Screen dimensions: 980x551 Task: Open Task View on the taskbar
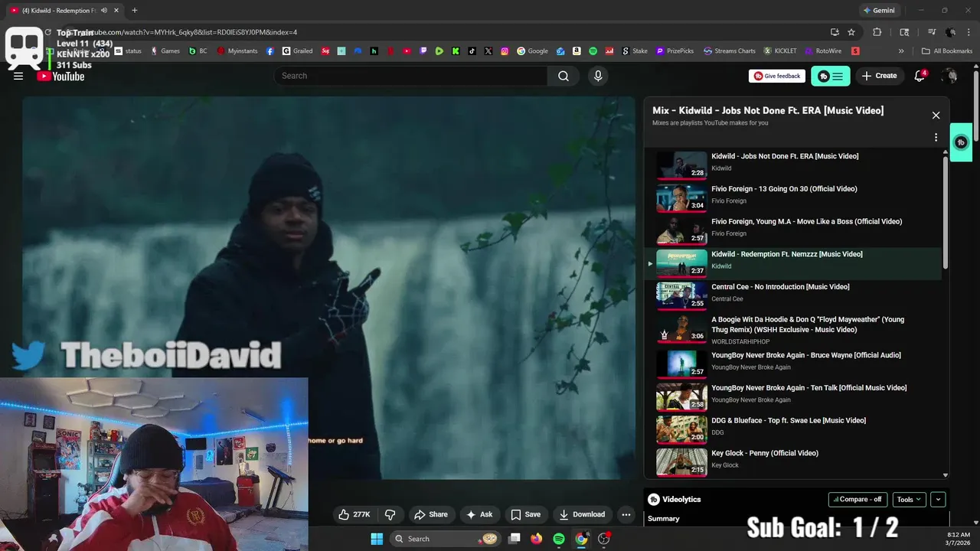[x=514, y=539]
